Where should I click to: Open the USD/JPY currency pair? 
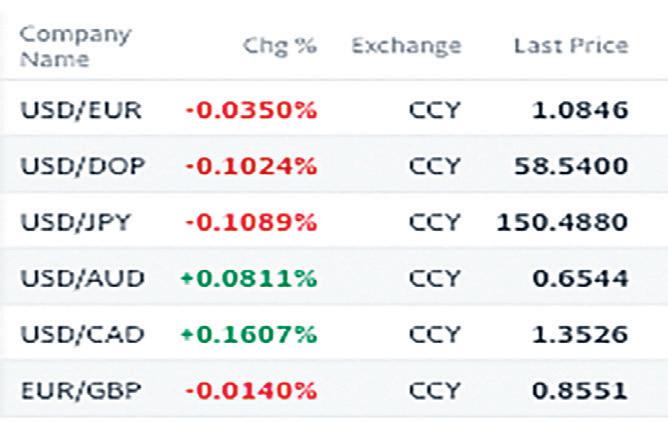(75, 222)
